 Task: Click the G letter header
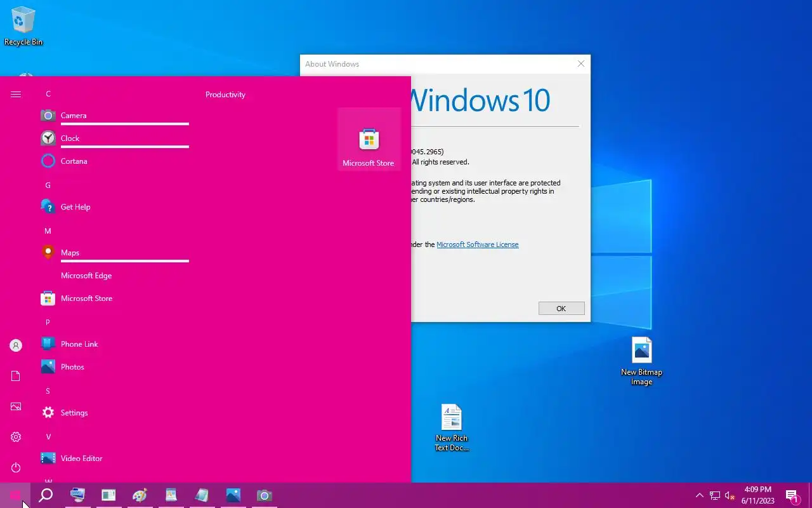point(48,185)
